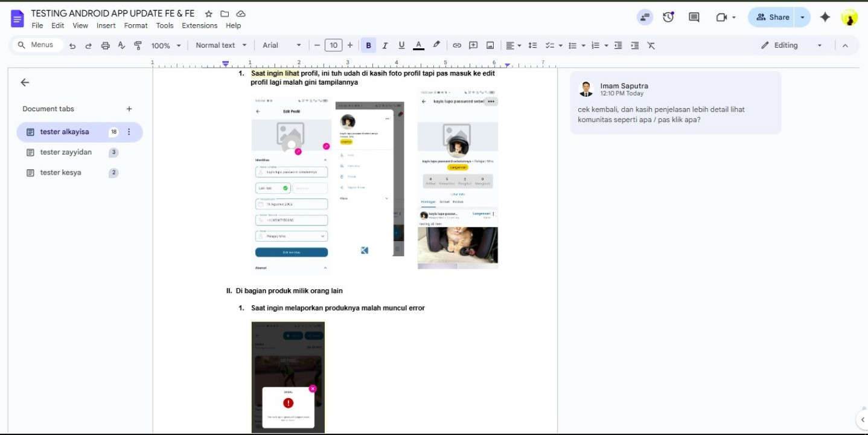The image size is (868, 435).
Task: Toggle underline formatting
Action: (401, 45)
